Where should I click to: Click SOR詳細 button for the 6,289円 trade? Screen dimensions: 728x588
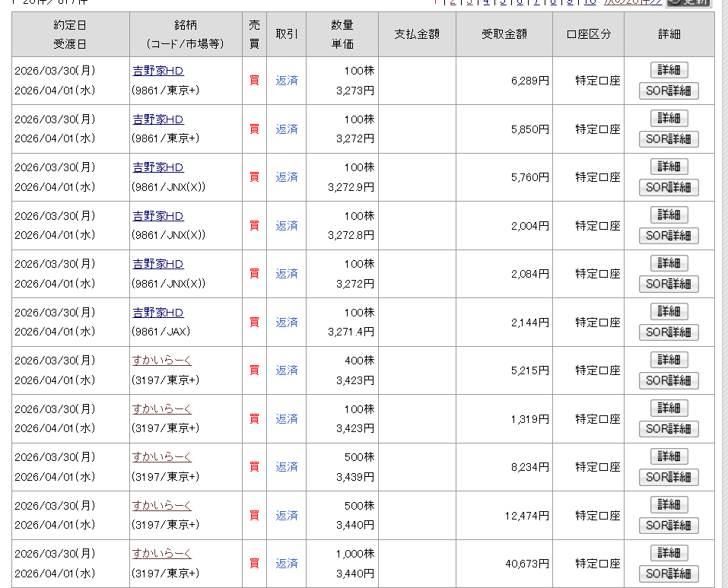[669, 91]
